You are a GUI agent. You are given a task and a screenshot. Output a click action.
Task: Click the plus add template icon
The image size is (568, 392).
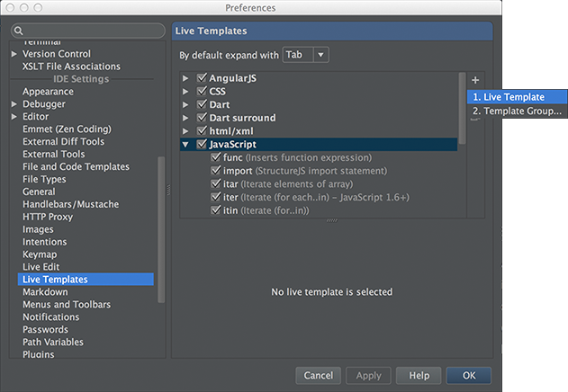point(475,80)
